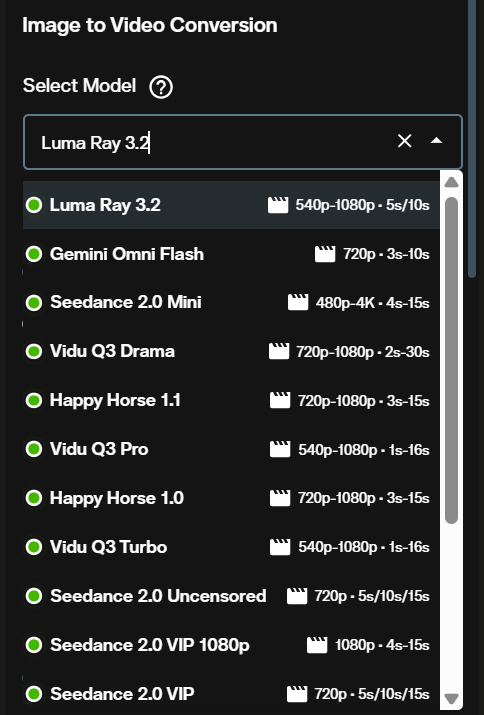Click the clapperboard icon for Happy Horse 1.1
This screenshot has width=484, height=715.
[280, 400]
